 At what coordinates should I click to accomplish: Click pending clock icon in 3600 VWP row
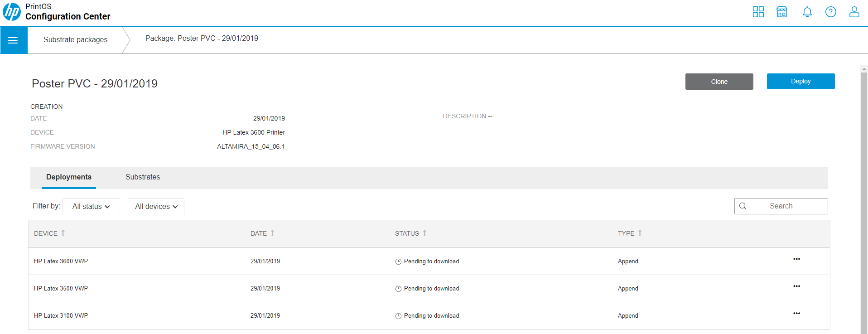[398, 261]
